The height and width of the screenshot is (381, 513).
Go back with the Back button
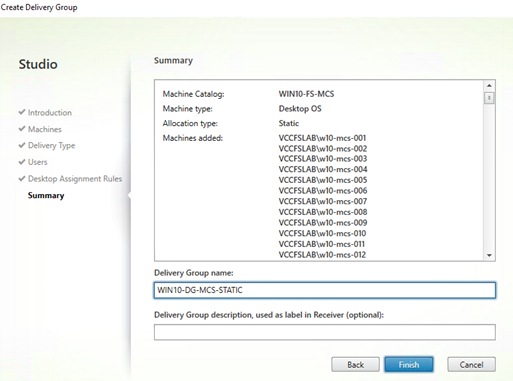point(355,364)
